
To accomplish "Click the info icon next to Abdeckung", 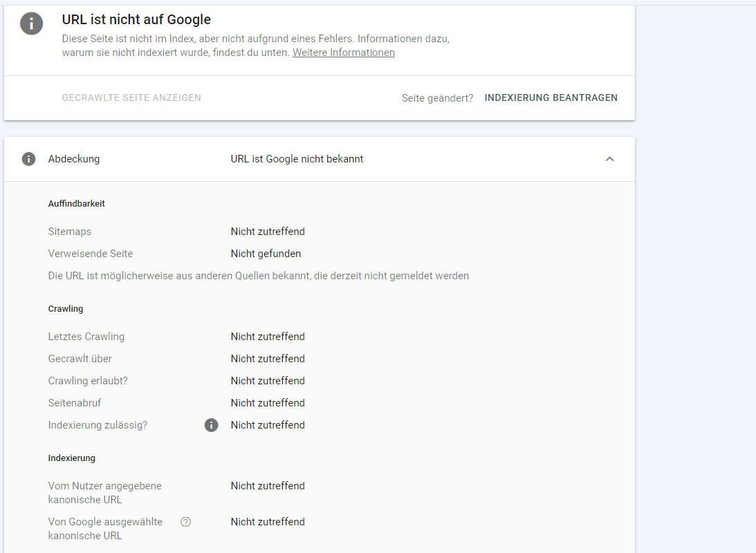I will (28, 159).
